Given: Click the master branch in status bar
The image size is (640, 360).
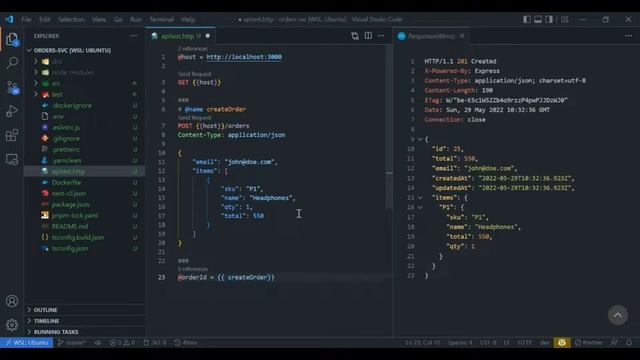Looking at the screenshot, I should pos(72,342).
